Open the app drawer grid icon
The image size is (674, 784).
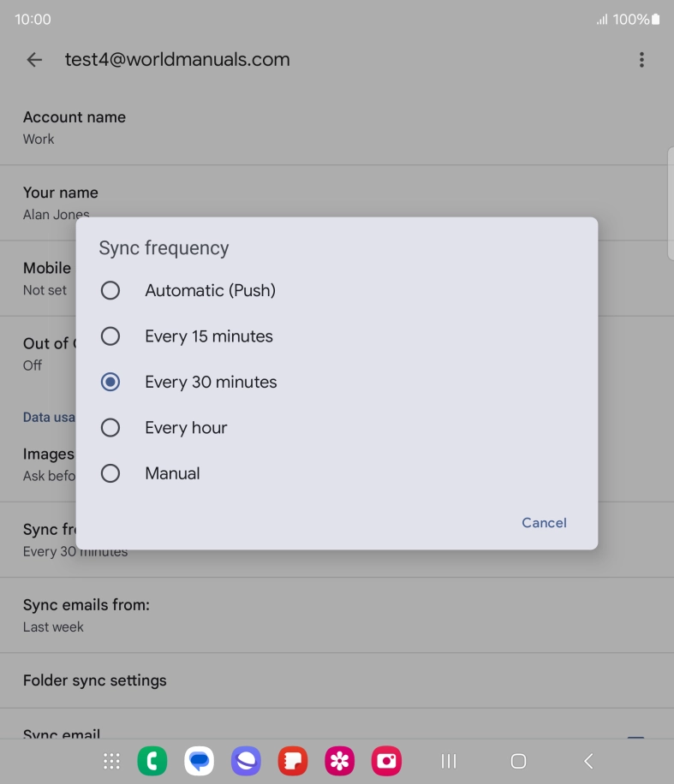coord(111,761)
